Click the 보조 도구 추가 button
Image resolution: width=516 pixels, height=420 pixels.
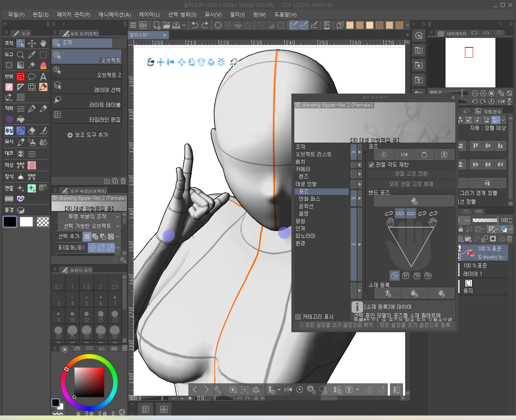[x=87, y=135]
